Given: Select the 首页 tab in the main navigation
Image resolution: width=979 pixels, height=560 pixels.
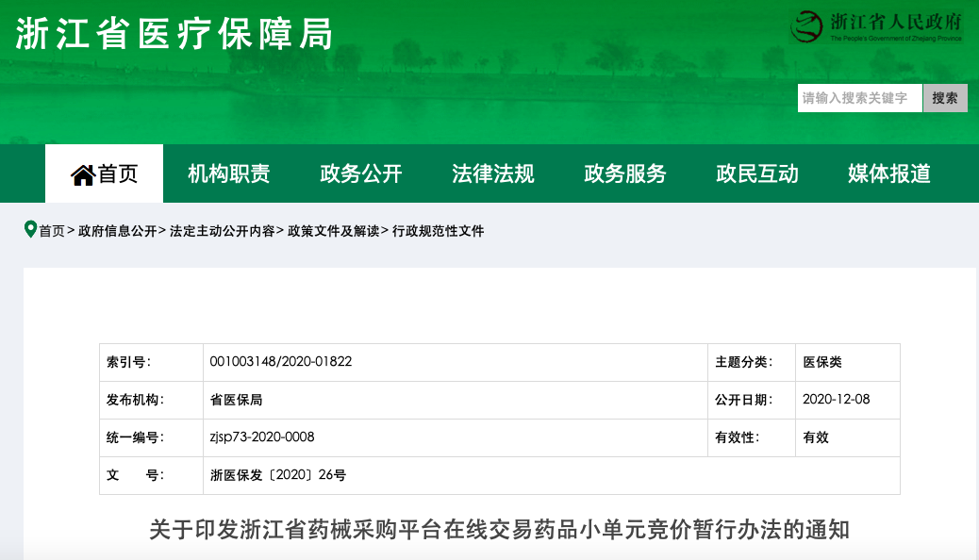Looking at the screenshot, I should pos(104,173).
